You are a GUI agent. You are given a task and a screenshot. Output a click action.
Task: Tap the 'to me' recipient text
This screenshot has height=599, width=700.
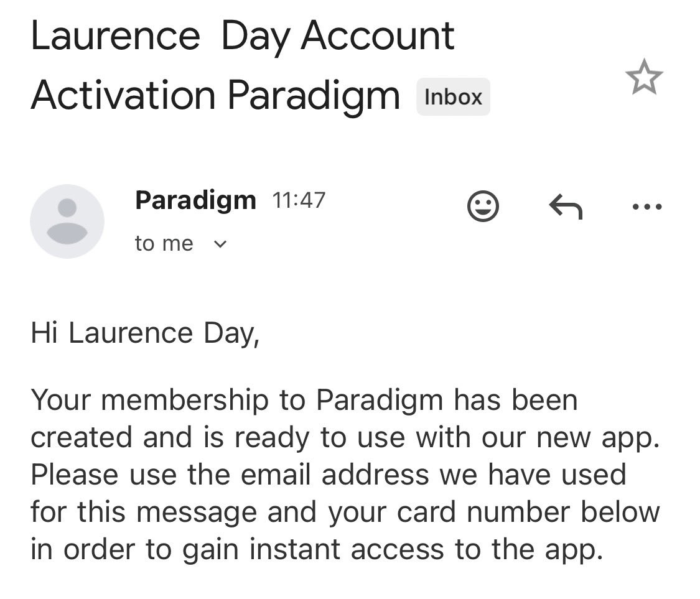click(164, 244)
